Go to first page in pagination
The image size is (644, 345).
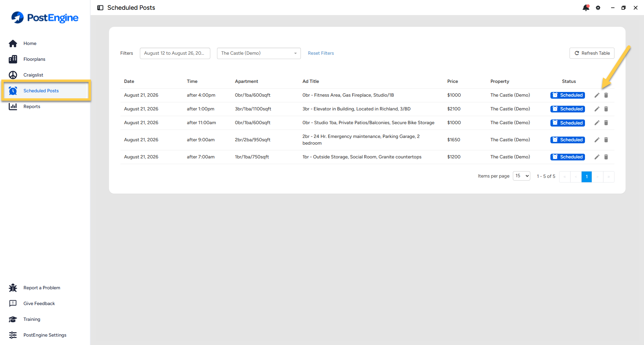565,177
